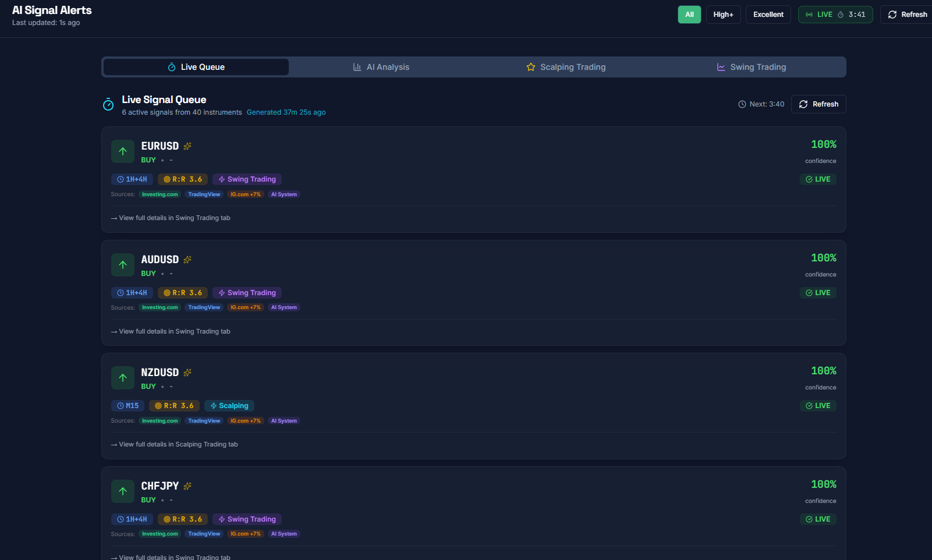
Task: Click the sparkle icon next to AUDUSD
Action: click(187, 260)
